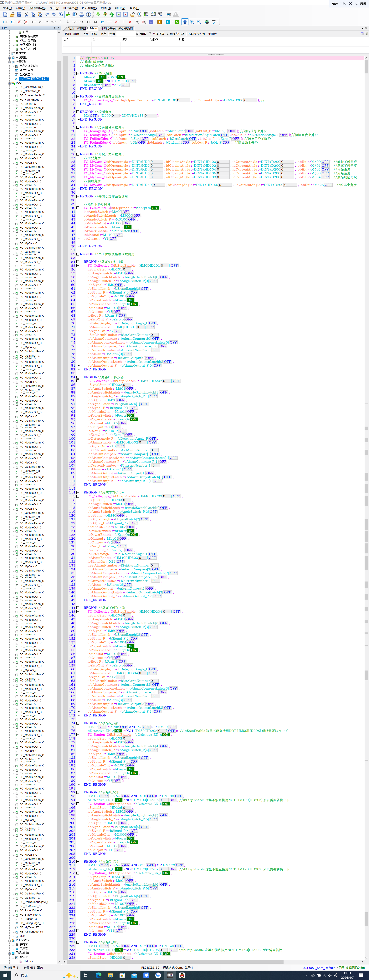Click the green Run PLC icon

[118, 14]
